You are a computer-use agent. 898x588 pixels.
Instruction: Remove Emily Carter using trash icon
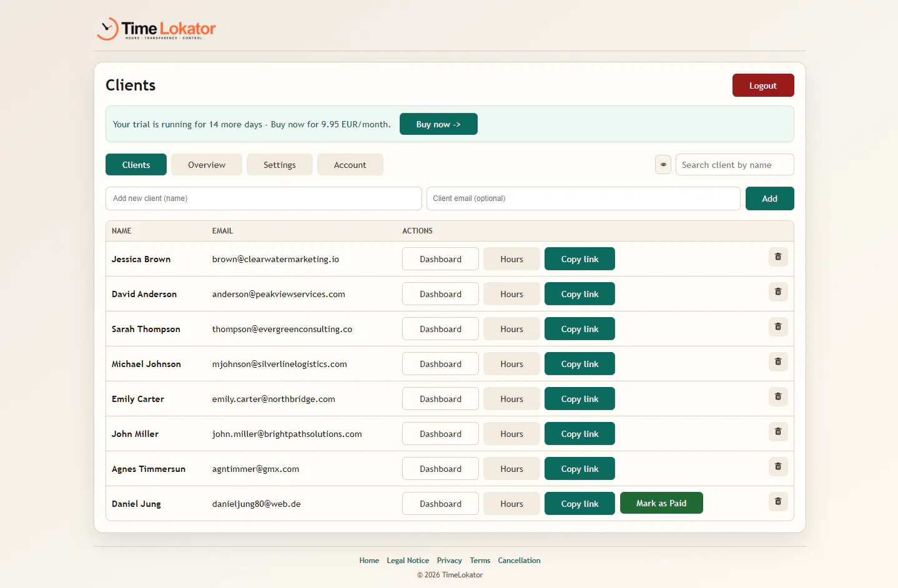[x=778, y=396]
